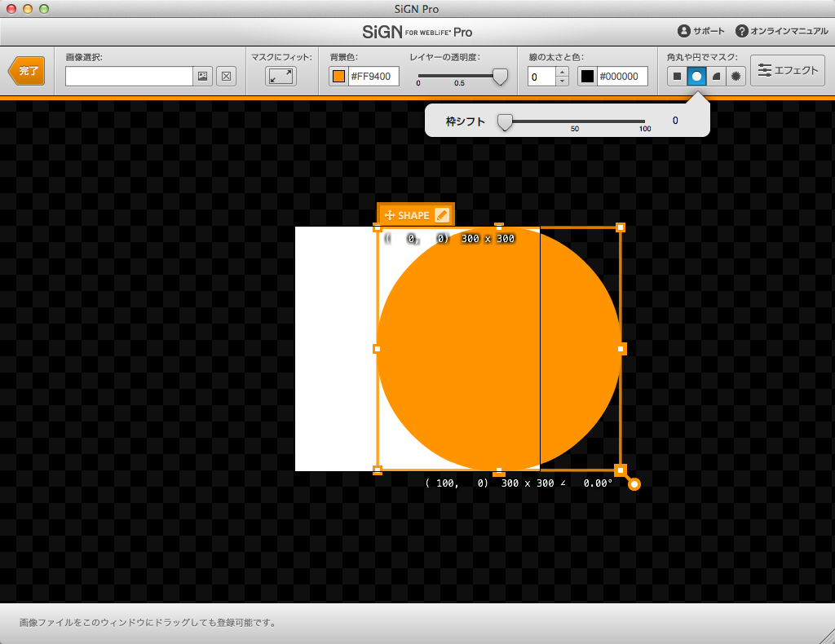Select the starburst mask shape
835x644 pixels.
point(736,76)
